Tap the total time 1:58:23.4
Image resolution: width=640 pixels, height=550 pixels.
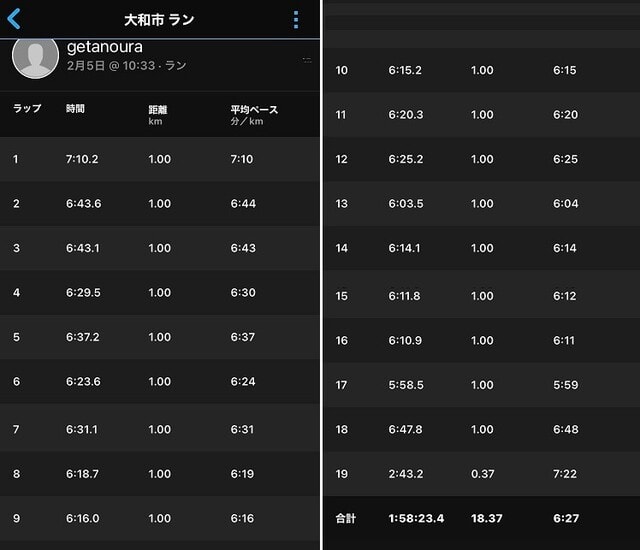(x=416, y=518)
